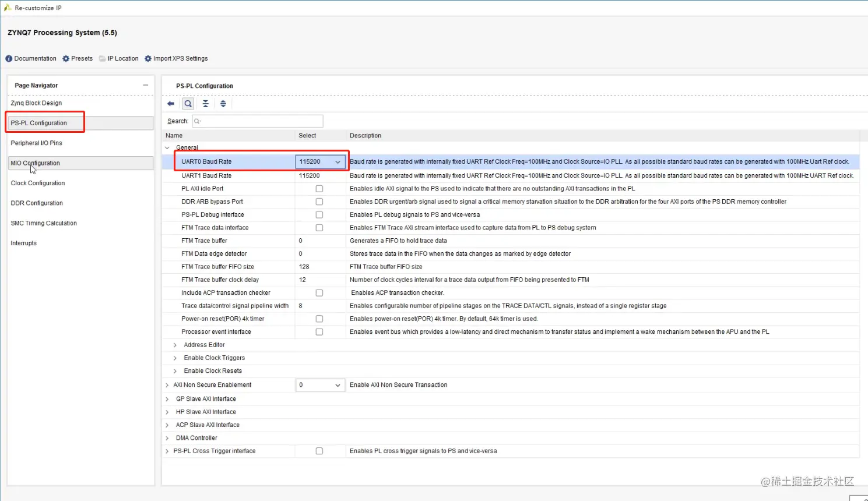Click the Select column header
The height and width of the screenshot is (501, 868).
click(307, 135)
